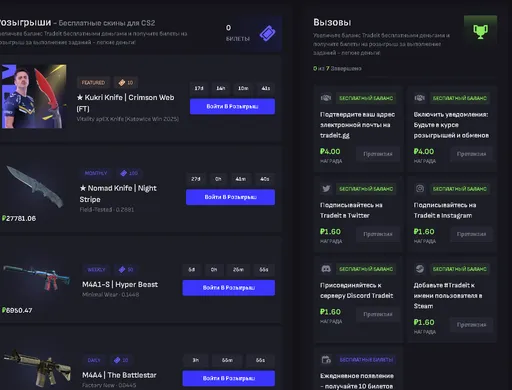Enter the Kukri Knife Crimson Web giveaway
This screenshot has width=512, height=390.
point(232,106)
